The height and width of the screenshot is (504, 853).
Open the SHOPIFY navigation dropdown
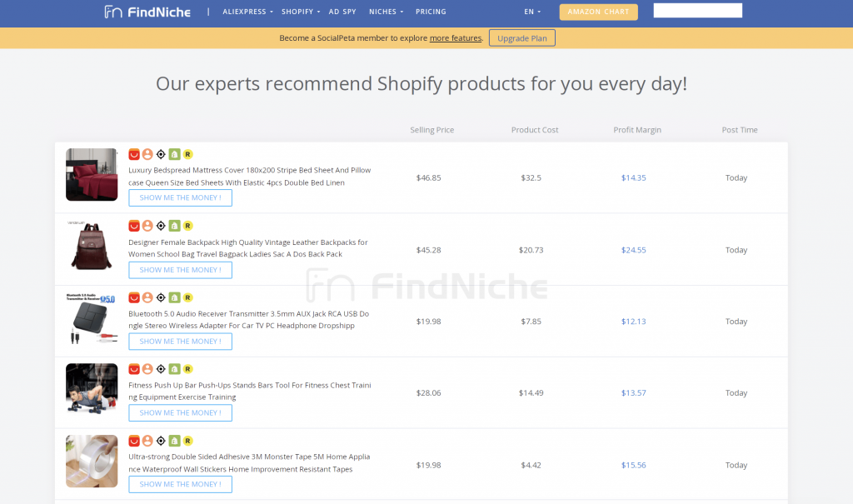point(300,12)
